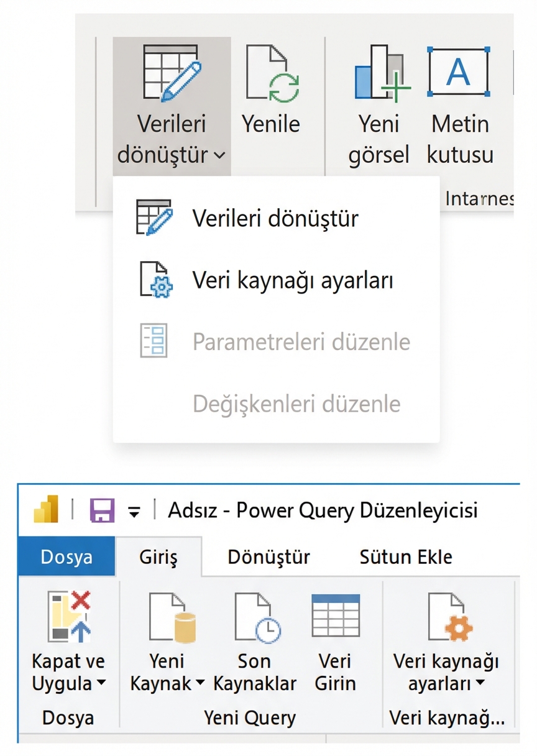Switch to the Dönüştür tab
This screenshot has height=756, width=537.
pos(268,557)
